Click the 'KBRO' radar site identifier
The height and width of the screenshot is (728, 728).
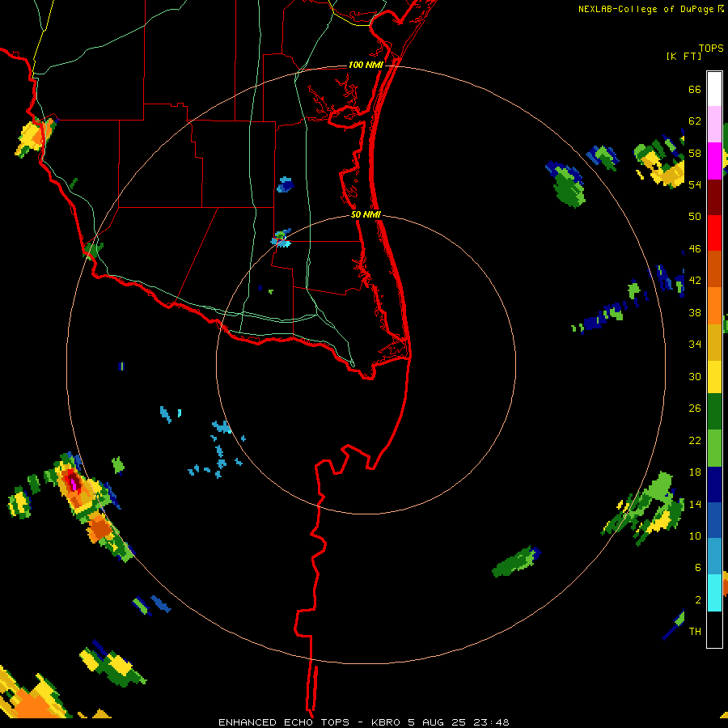[x=387, y=722]
